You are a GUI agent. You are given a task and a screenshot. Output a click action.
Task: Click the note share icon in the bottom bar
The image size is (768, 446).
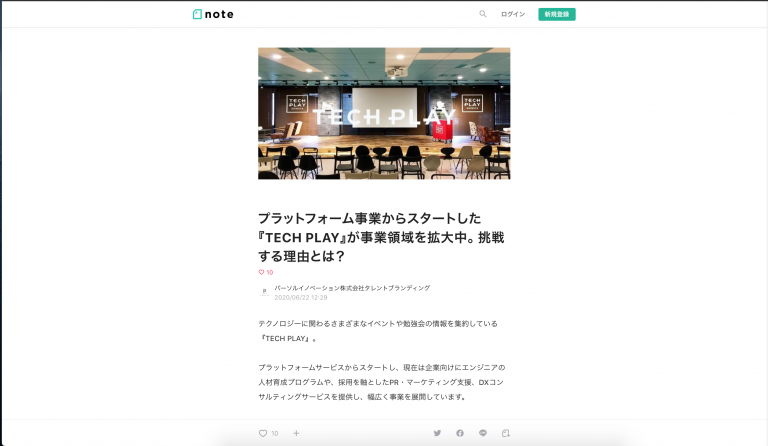tap(506, 433)
